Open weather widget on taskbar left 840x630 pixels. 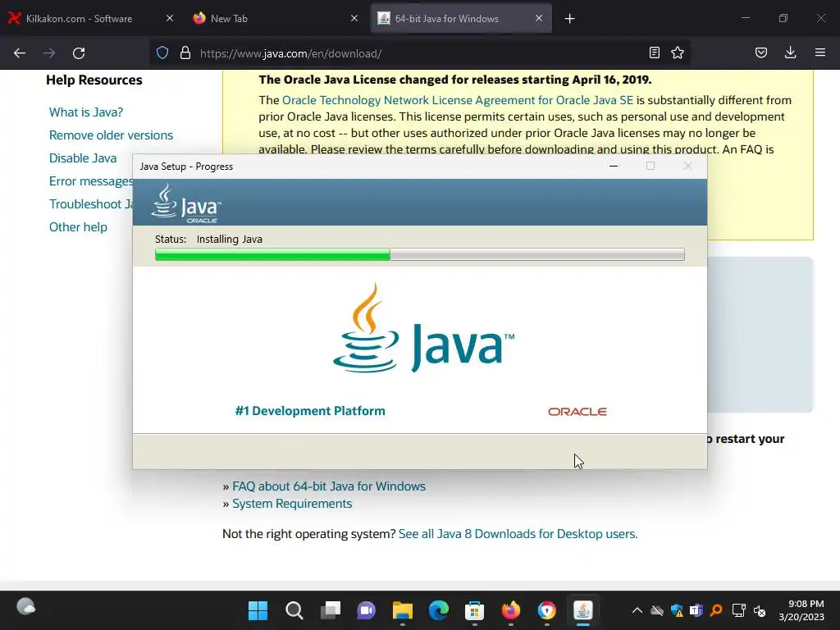[x=25, y=607]
